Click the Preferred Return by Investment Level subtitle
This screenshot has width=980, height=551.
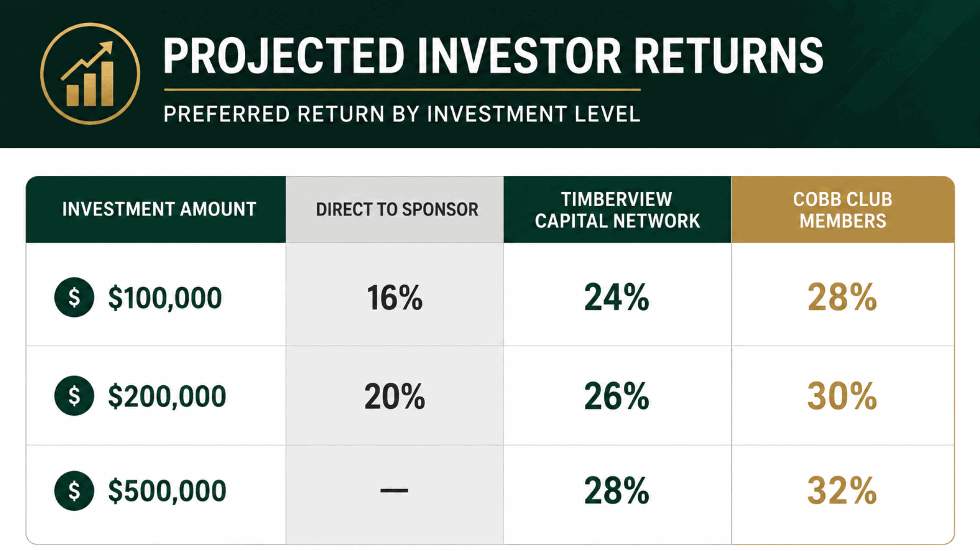tap(402, 114)
